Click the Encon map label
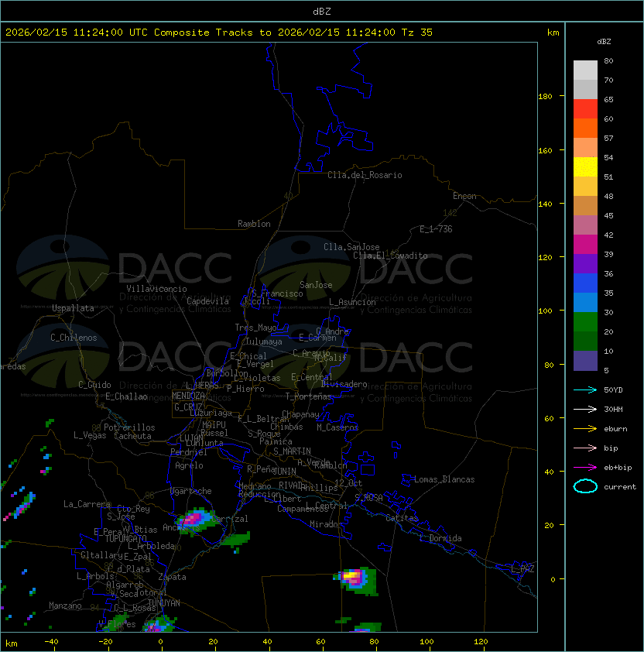The image size is (644, 652). 464,196
